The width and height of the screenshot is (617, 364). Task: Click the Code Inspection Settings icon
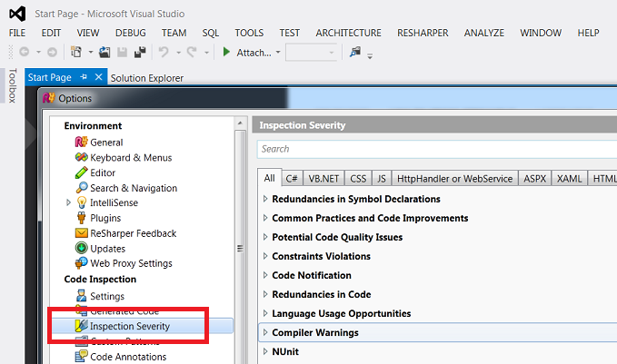82,296
